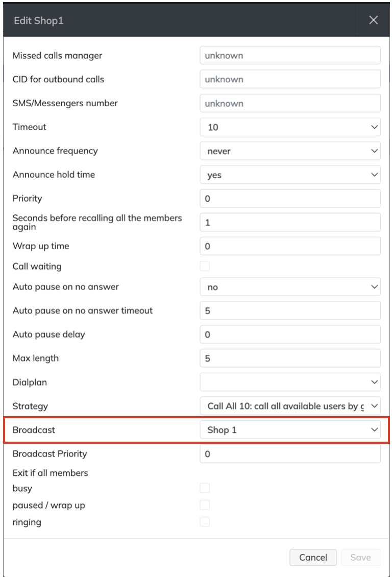
Task: Click the Cancel button
Action: (313, 557)
